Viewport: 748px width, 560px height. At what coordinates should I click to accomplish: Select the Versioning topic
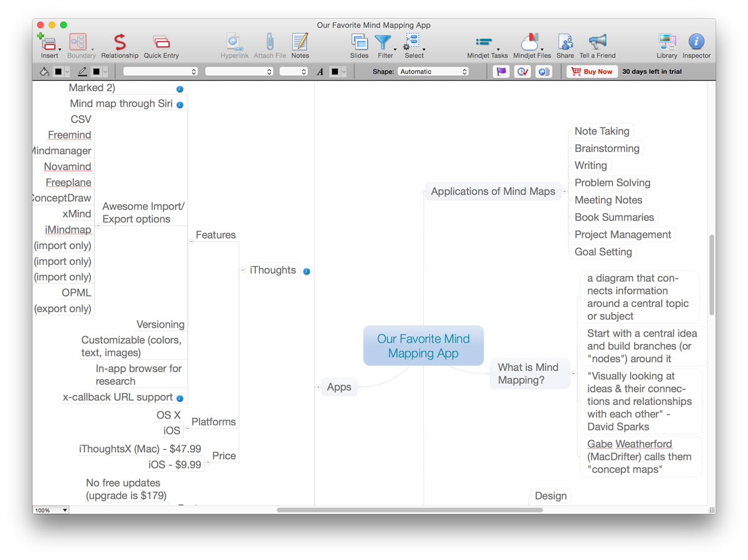(161, 325)
